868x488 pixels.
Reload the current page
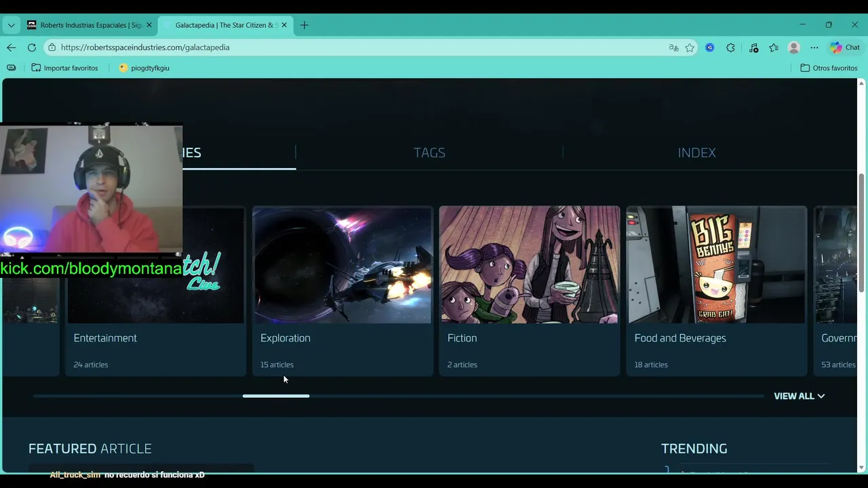(32, 47)
